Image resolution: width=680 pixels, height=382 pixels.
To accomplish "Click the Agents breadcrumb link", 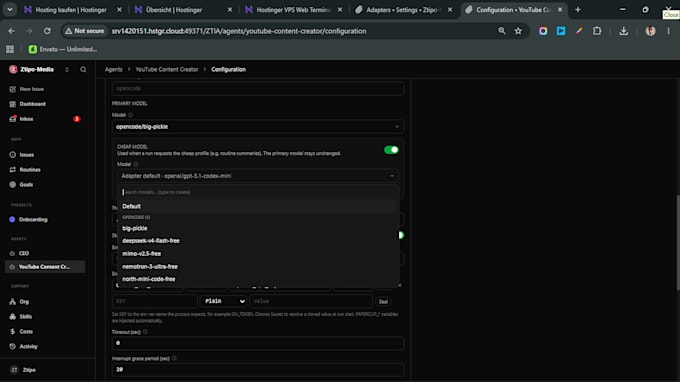I will point(114,69).
